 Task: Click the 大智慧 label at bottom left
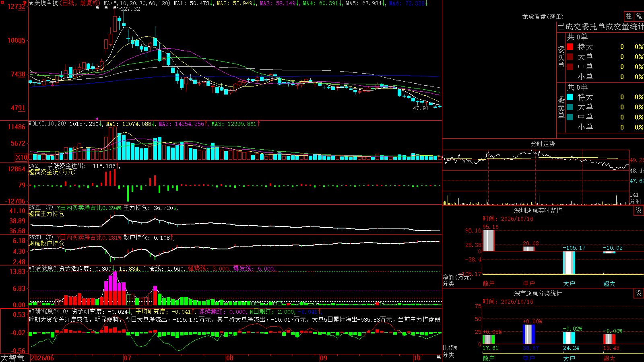[12, 358]
